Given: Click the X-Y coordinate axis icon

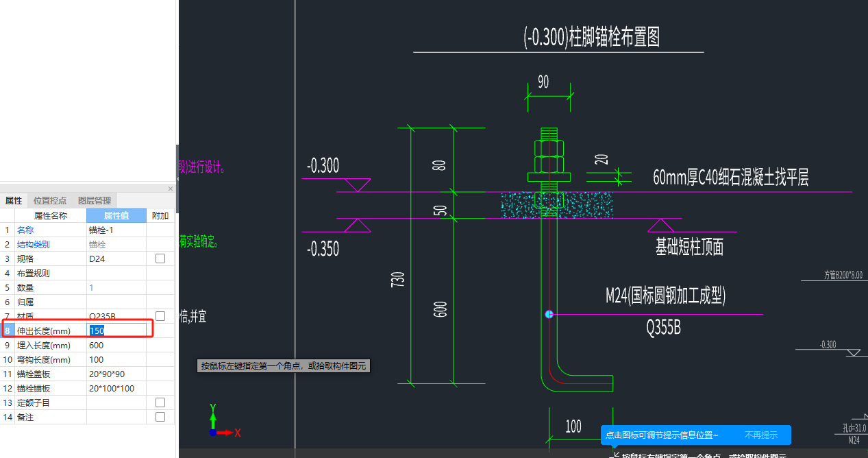Looking at the screenshot, I should pyautogui.click(x=223, y=420).
